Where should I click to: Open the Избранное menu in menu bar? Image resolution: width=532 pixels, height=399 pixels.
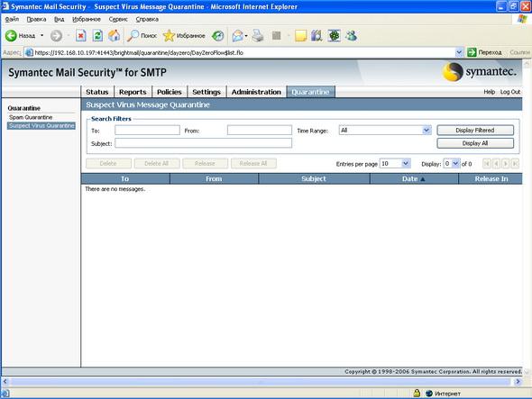point(87,19)
